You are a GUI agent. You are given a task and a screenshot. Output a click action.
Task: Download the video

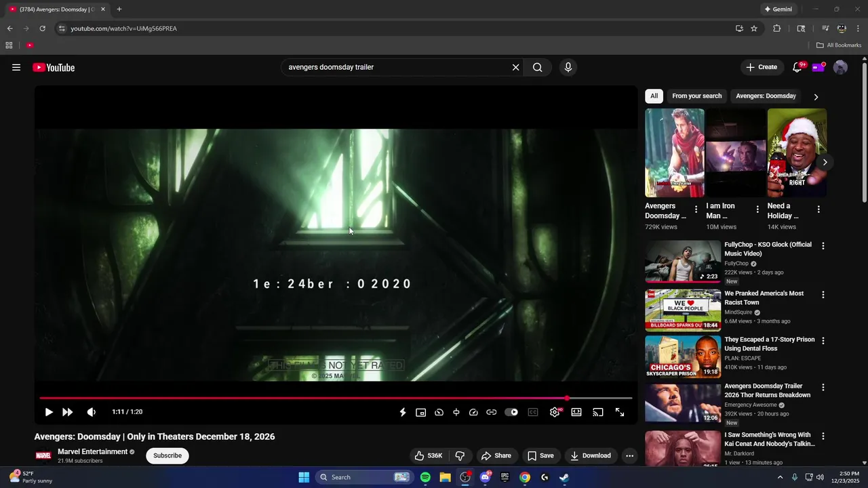point(590,455)
